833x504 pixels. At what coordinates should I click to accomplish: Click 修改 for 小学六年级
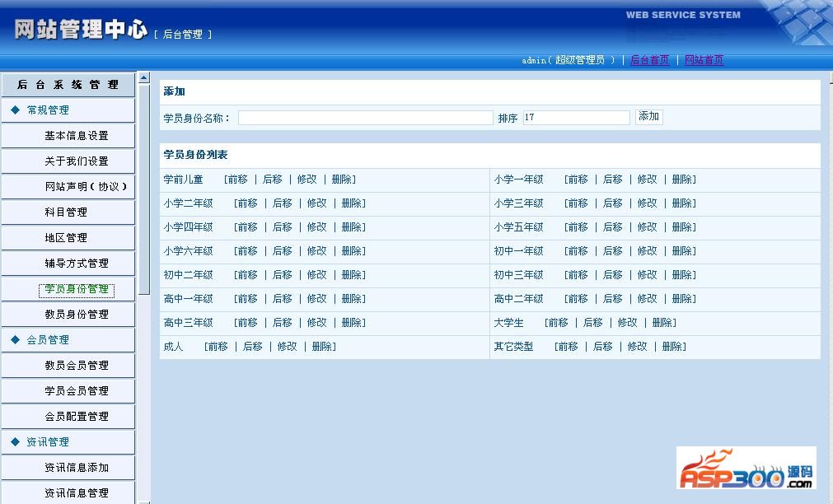(x=316, y=251)
